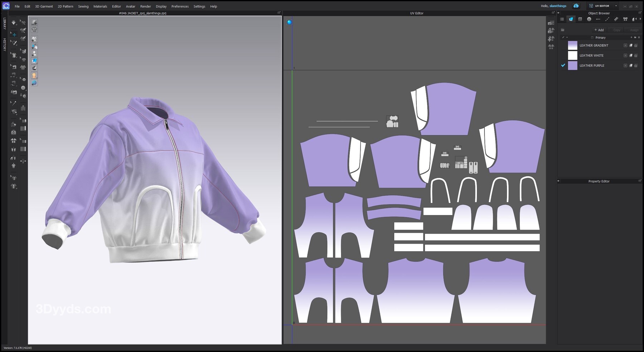Select the LEATHER GRADIENT color swatch

[x=572, y=45]
